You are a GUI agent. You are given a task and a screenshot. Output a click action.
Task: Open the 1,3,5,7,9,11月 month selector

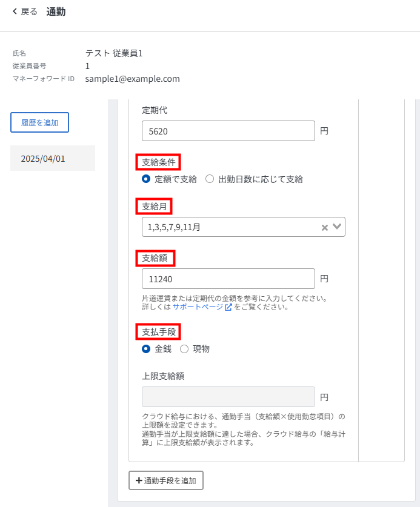[230, 227]
